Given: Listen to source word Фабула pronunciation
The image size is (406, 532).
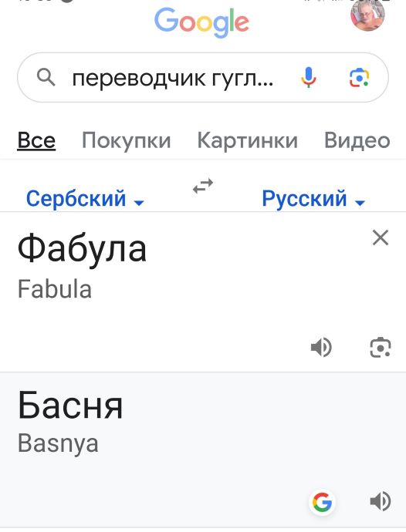Looking at the screenshot, I should 321,348.
